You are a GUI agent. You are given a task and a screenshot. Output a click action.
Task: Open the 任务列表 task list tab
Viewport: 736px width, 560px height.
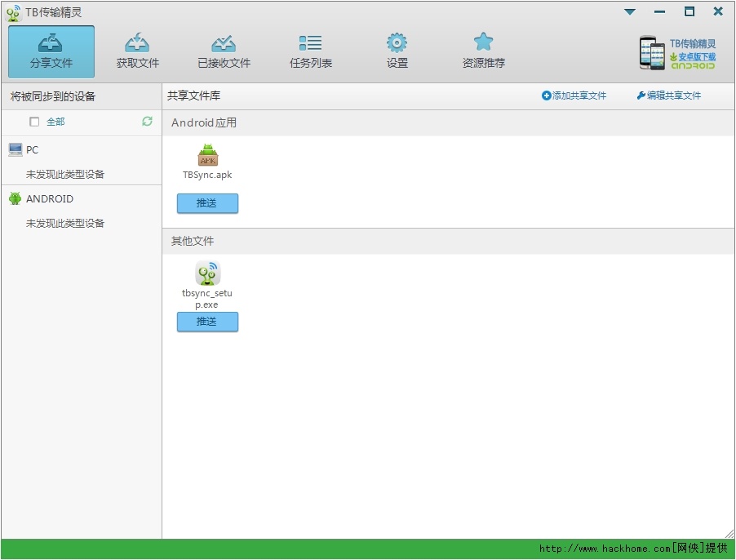tap(310, 51)
